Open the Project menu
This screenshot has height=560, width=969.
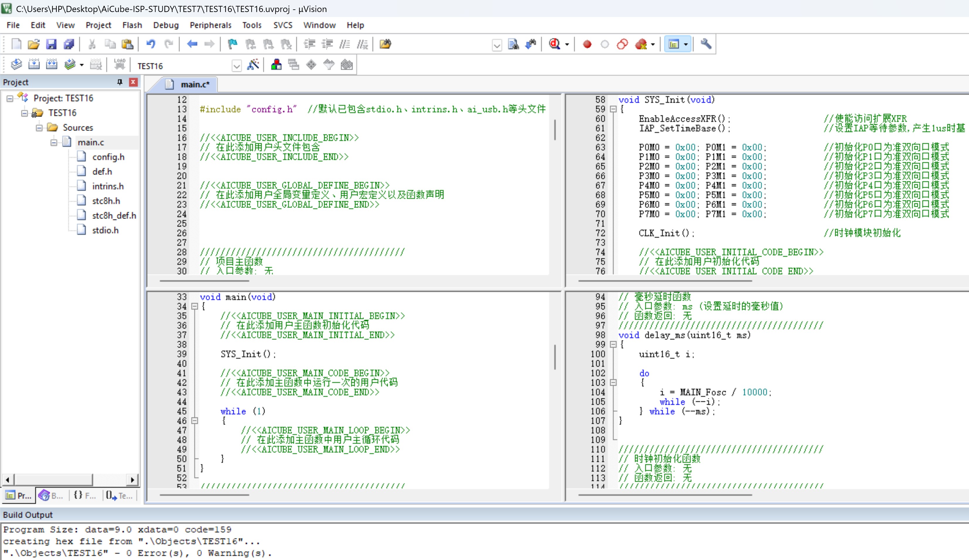[x=98, y=25]
